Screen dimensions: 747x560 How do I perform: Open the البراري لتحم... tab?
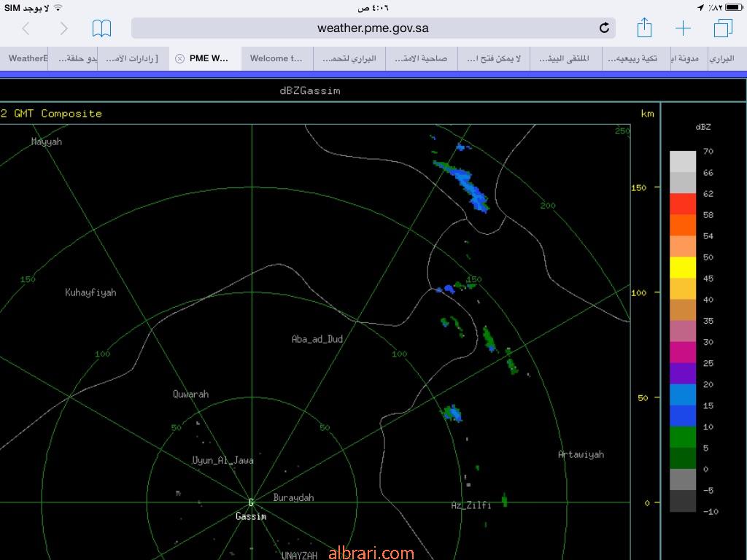pos(349,58)
